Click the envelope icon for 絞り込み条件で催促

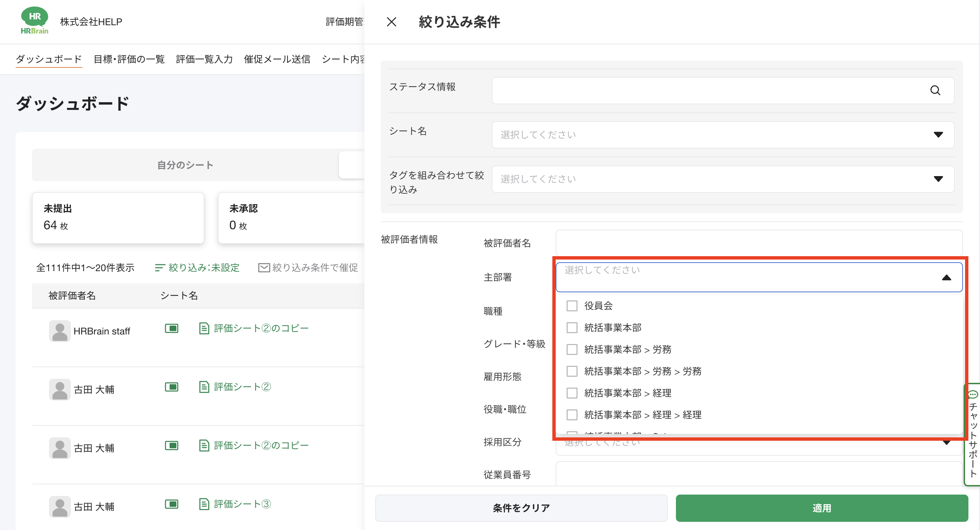coord(264,268)
